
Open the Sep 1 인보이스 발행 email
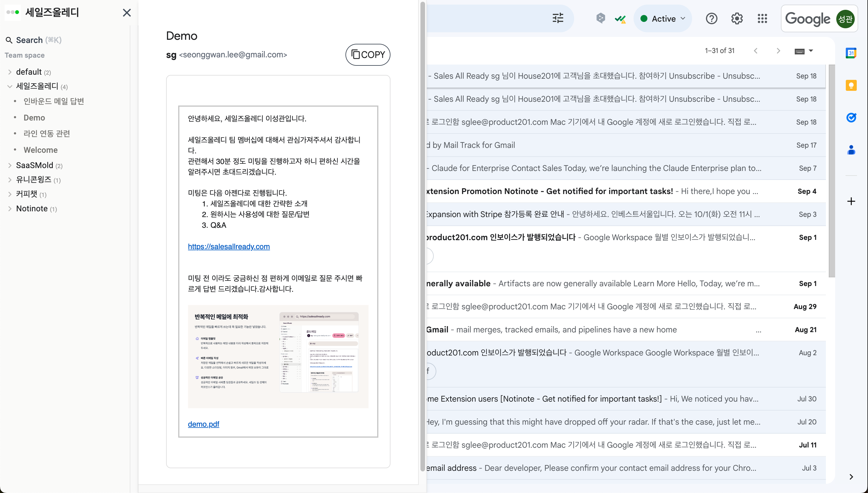(626, 249)
